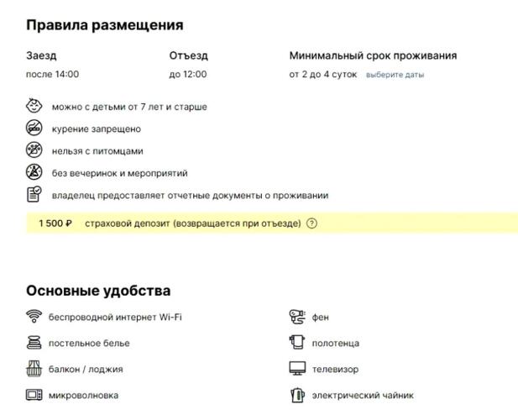The height and width of the screenshot is (420, 518).
Task: Click the Wi-Fi amenity icon
Action: (x=34, y=316)
